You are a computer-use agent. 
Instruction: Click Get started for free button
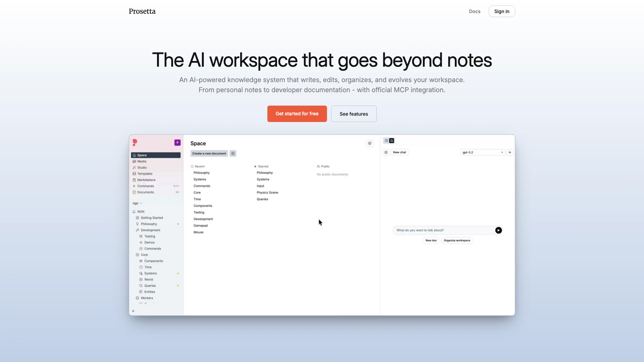click(297, 114)
